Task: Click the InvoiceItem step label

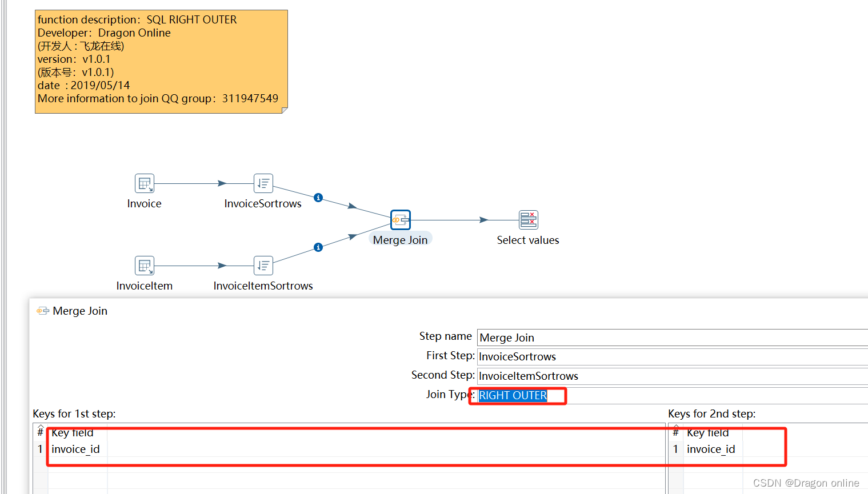Action: [145, 286]
